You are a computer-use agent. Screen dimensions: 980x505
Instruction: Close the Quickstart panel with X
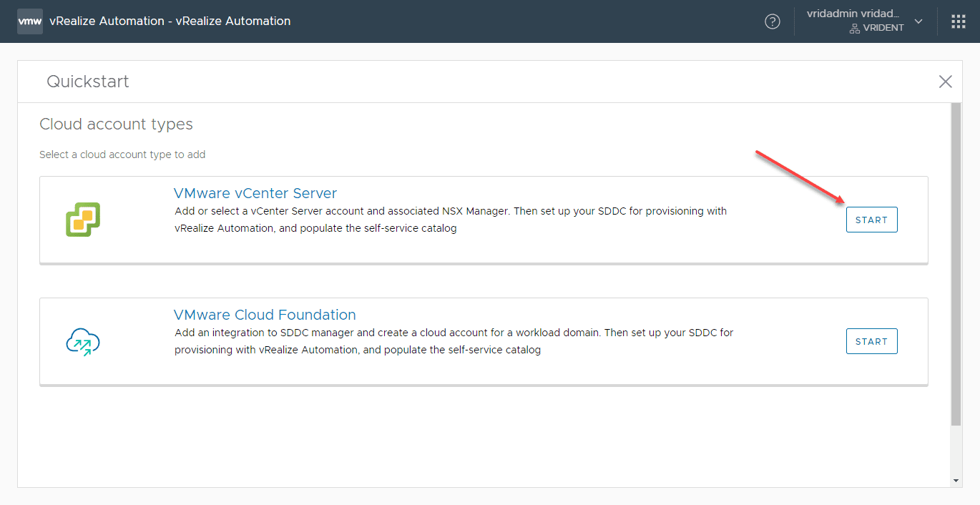946,82
